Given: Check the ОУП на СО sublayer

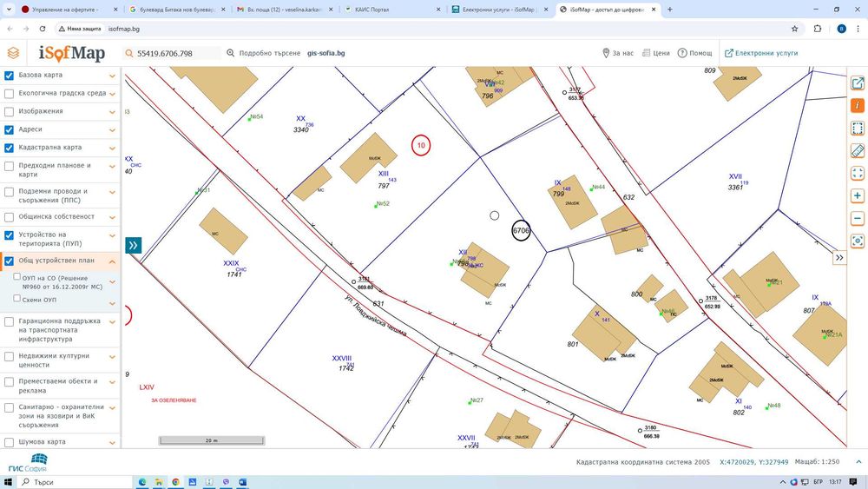Looking at the screenshot, I should (x=16, y=276).
